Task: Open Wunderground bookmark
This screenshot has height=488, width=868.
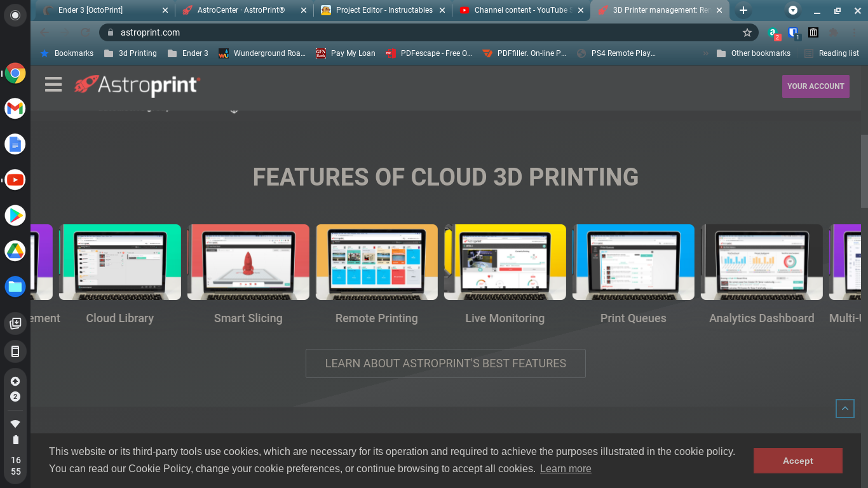Action: pos(262,53)
